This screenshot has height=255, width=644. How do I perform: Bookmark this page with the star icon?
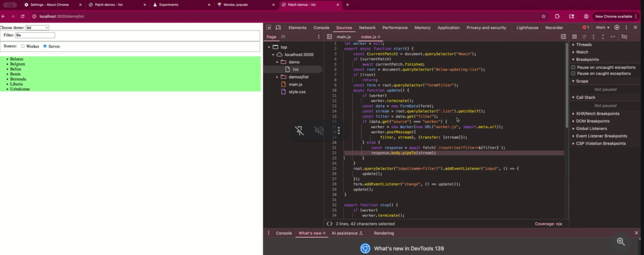click(543, 16)
